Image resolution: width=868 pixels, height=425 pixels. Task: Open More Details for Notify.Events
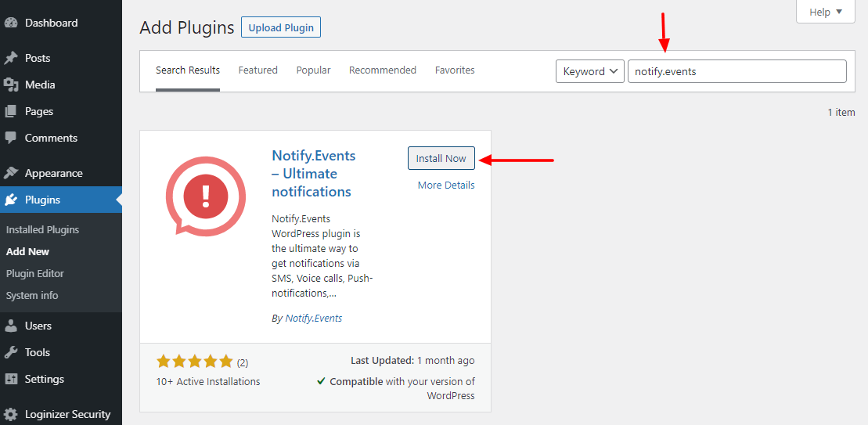point(446,185)
